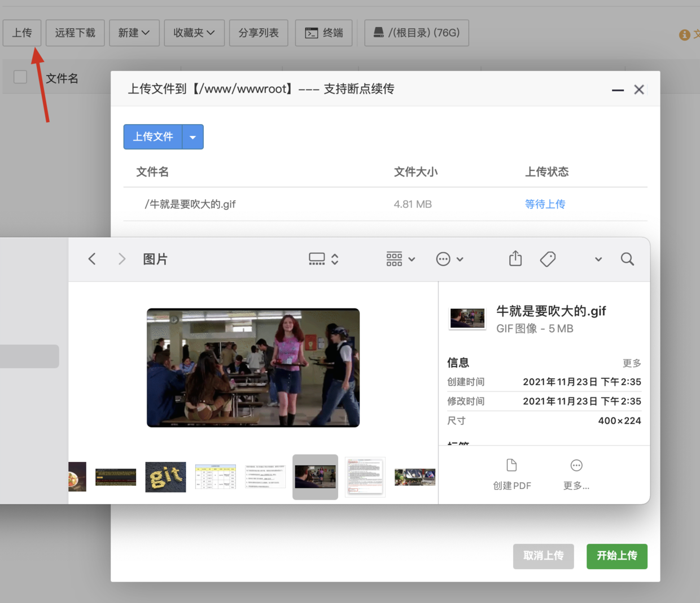Open Finder search magnifier icon
700x603 pixels.
point(627,259)
